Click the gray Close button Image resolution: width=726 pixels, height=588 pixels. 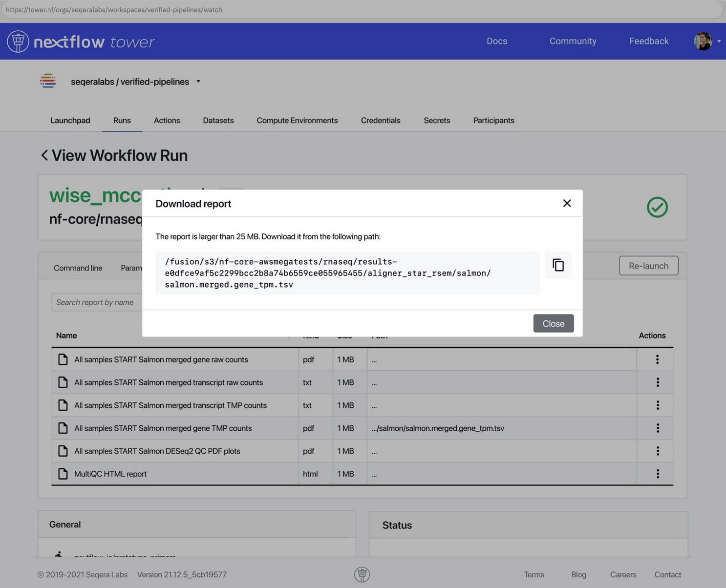pos(553,323)
